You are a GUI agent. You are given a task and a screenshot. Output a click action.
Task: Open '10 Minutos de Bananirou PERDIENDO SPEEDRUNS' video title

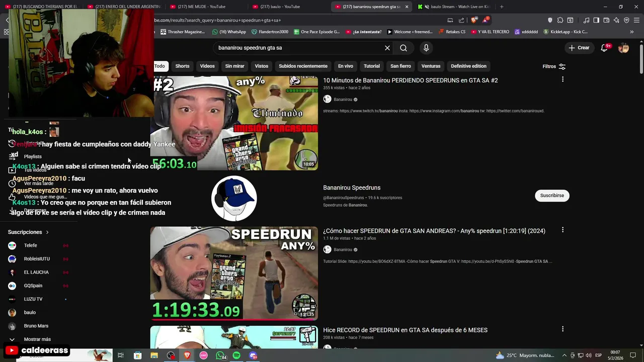pyautogui.click(x=411, y=80)
